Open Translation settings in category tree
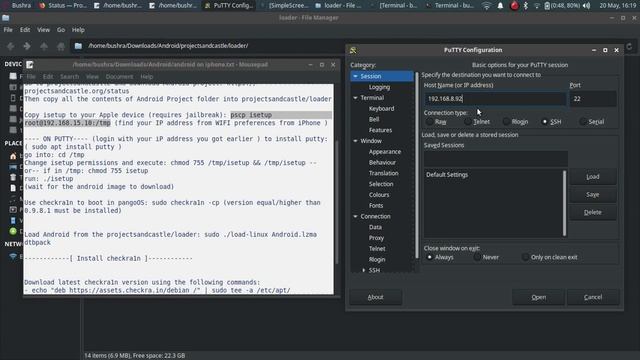 [383, 173]
